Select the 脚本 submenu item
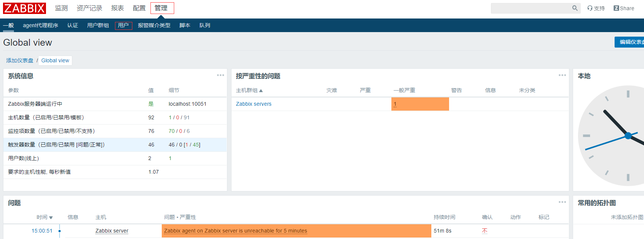The image size is (644, 239). click(x=185, y=25)
